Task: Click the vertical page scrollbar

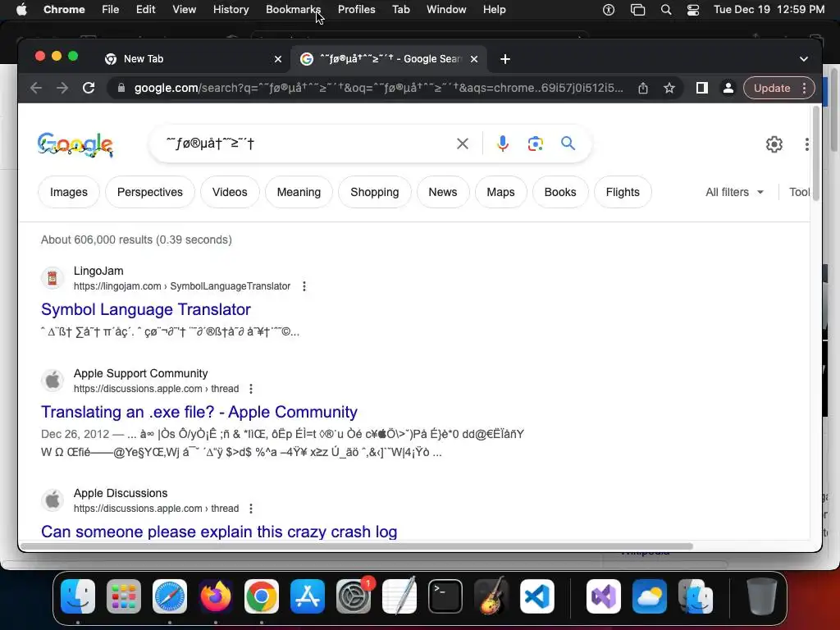Action: point(816,153)
